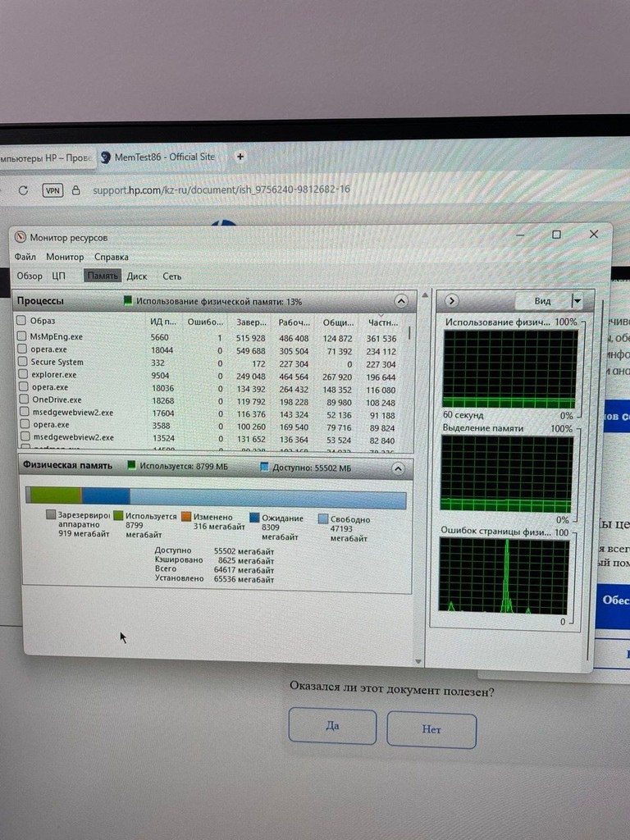The image size is (630, 840).
Task: Collapse the graphs pane with the arrow button
Action: pyautogui.click(x=452, y=300)
